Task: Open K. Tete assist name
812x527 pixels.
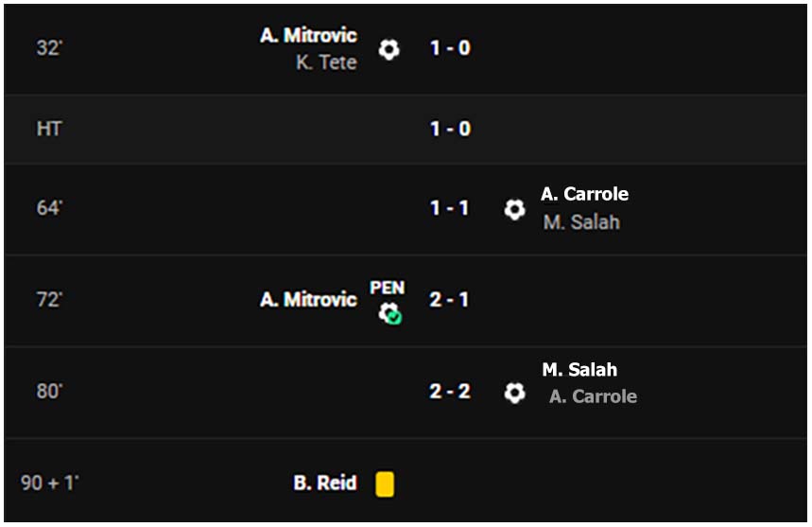Action: [326, 62]
